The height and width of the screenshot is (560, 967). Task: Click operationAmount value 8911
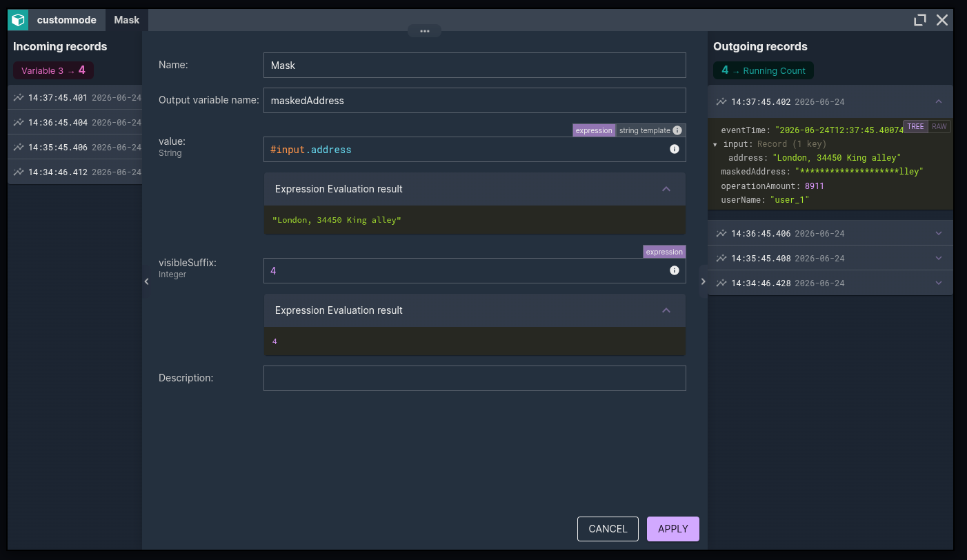815,186
